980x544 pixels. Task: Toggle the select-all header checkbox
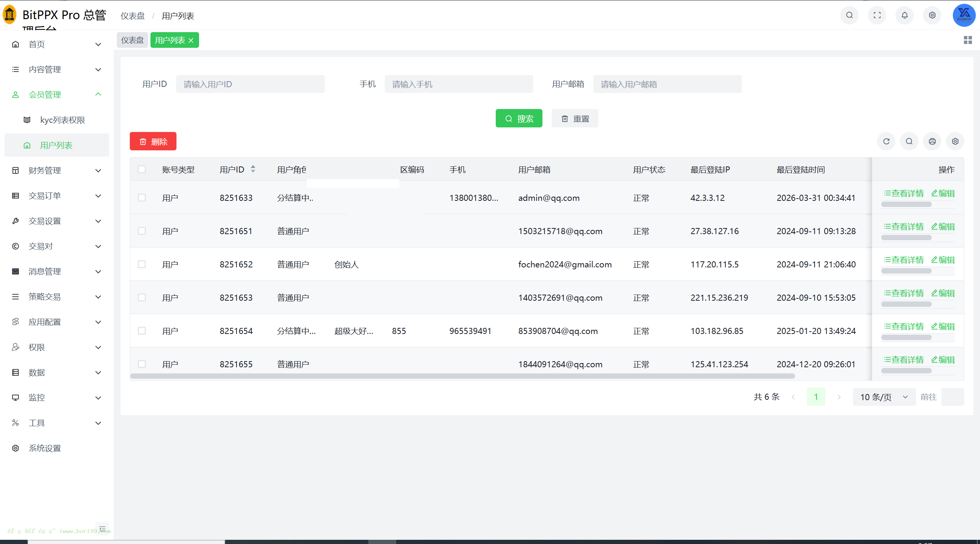(x=142, y=169)
